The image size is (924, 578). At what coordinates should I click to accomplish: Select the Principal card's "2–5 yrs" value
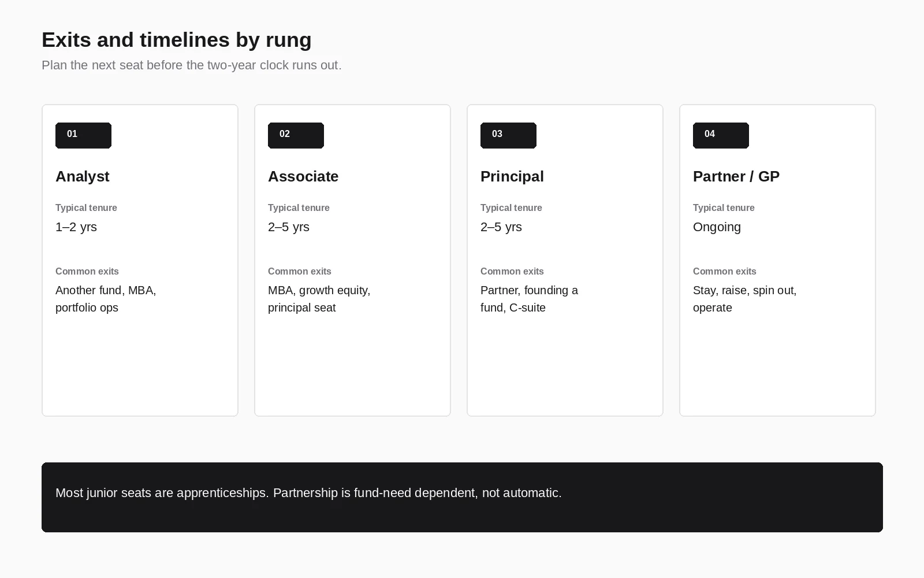(501, 227)
